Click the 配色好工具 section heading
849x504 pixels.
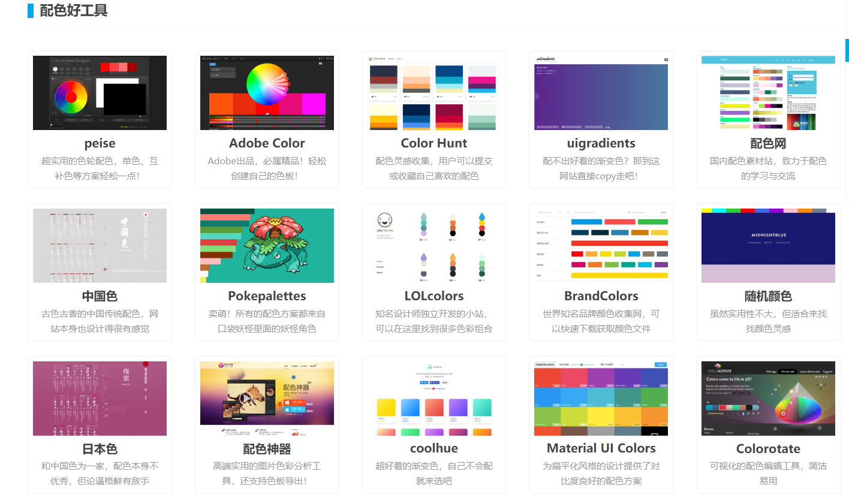(73, 10)
